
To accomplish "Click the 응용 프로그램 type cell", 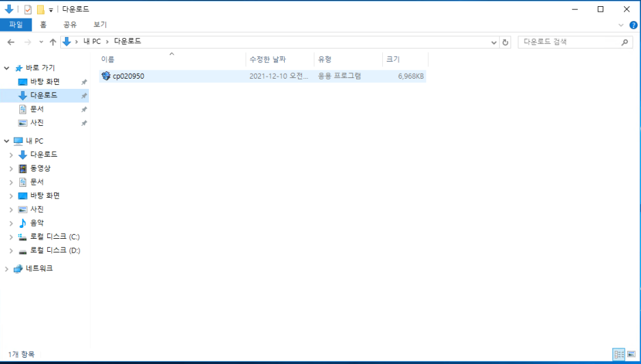I will pyautogui.click(x=340, y=76).
